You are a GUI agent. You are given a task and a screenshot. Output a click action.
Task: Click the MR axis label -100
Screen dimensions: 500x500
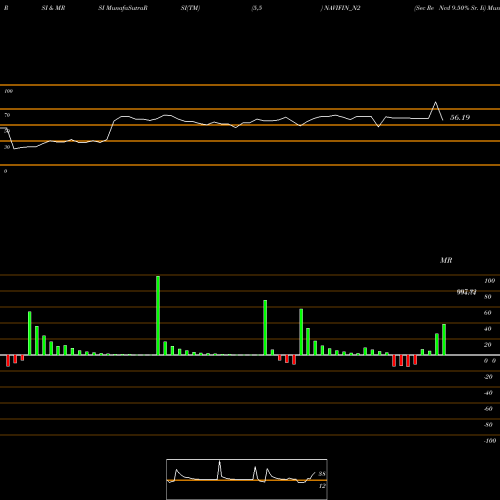point(490,441)
